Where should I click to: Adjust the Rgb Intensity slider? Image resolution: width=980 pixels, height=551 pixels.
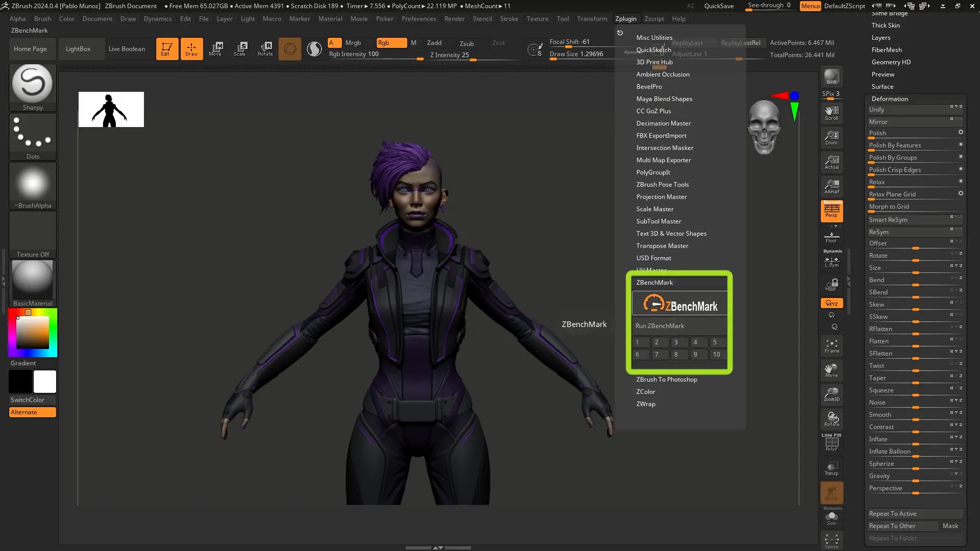tap(376, 55)
